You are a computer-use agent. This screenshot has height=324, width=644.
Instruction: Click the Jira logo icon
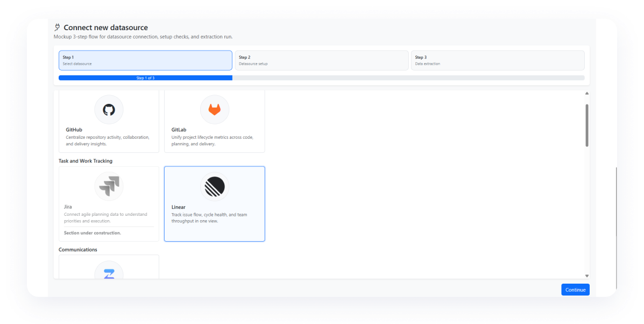pos(109,186)
